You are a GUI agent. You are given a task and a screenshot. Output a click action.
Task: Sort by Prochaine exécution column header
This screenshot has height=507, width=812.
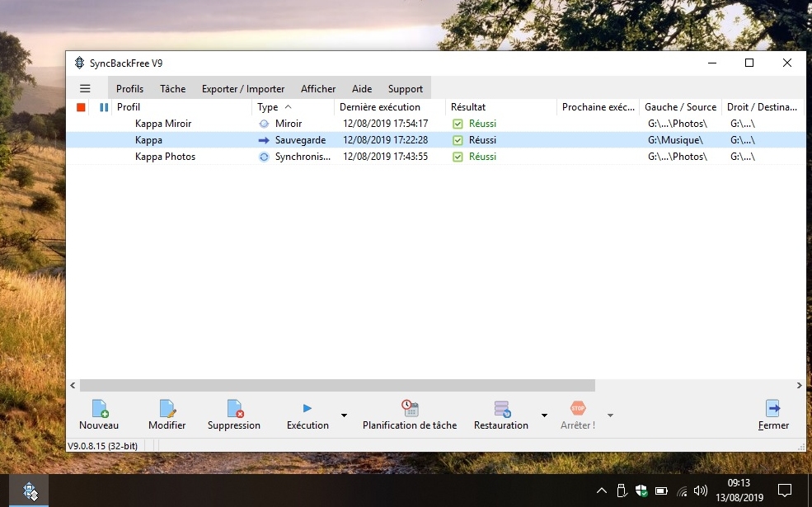pos(598,107)
